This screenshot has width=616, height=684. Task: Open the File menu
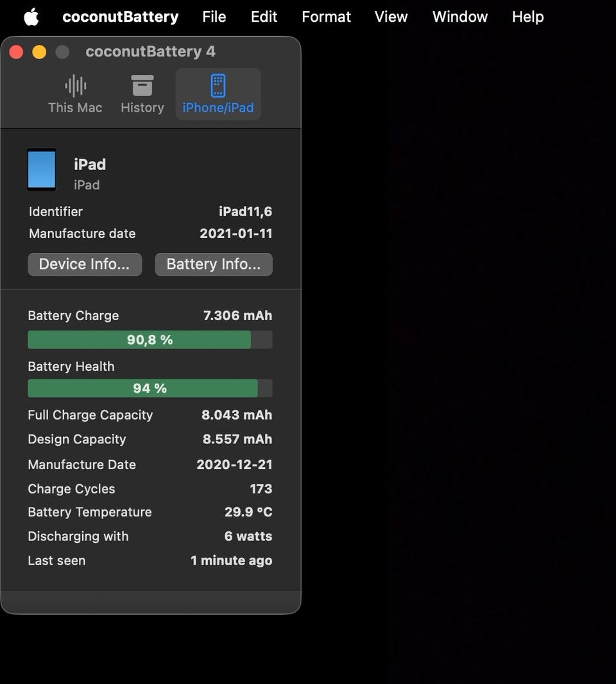pos(214,17)
